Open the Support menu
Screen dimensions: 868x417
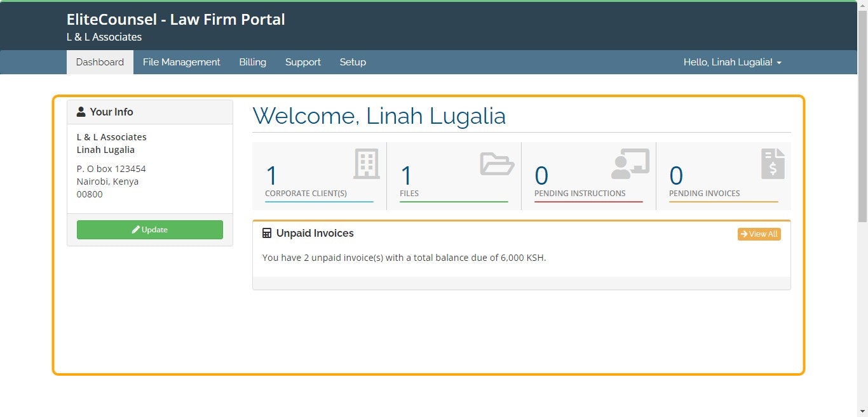[303, 62]
